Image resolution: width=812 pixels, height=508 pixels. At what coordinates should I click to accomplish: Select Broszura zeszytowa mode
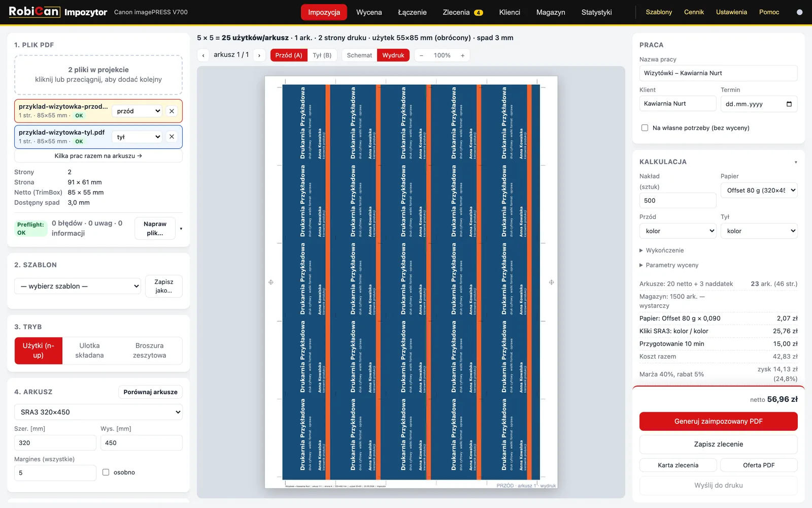tap(150, 351)
